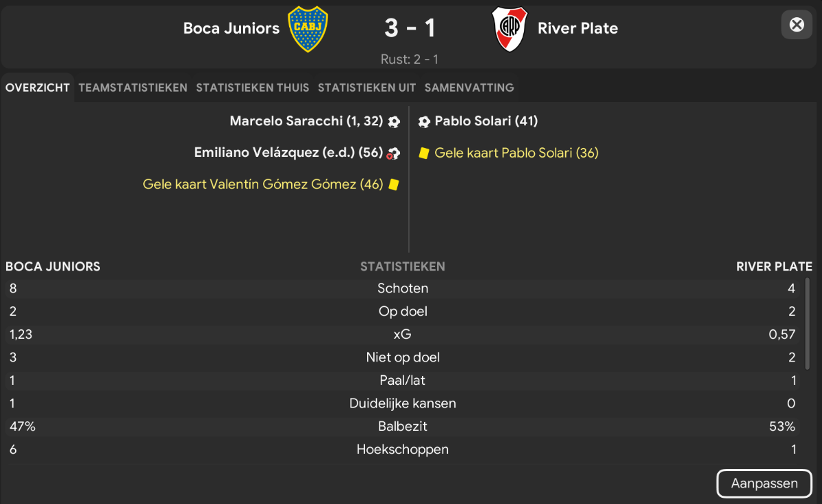Click the Aanpassen button
The width and height of the screenshot is (822, 504).
pyautogui.click(x=764, y=483)
